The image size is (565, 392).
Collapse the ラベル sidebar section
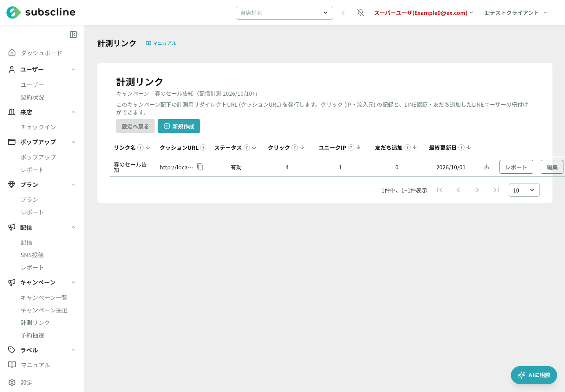[x=73, y=350]
